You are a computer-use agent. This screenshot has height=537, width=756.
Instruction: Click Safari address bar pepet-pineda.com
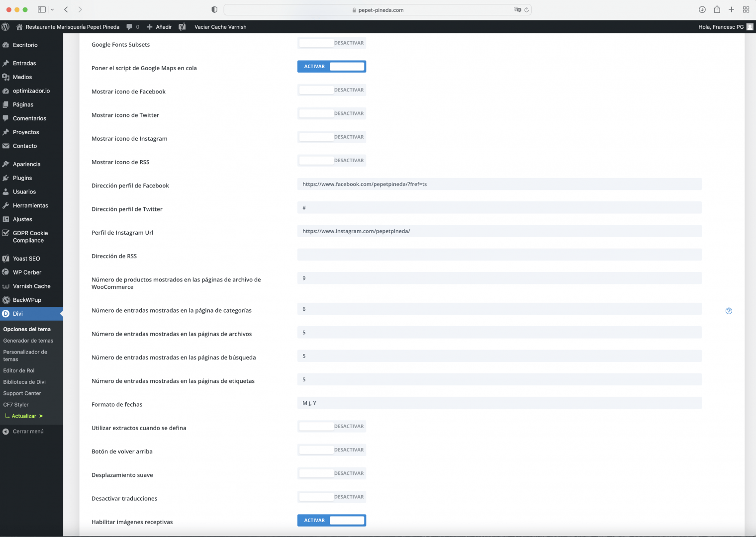pyautogui.click(x=378, y=9)
